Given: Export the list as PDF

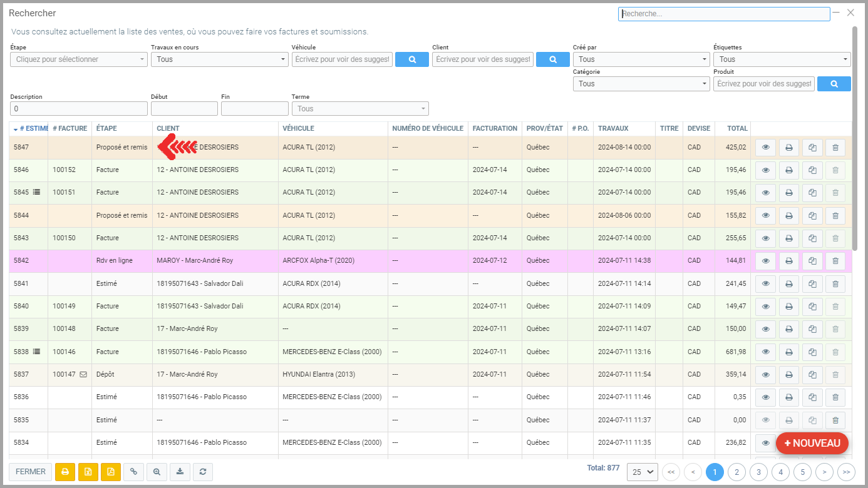Looking at the screenshot, I should [110, 472].
